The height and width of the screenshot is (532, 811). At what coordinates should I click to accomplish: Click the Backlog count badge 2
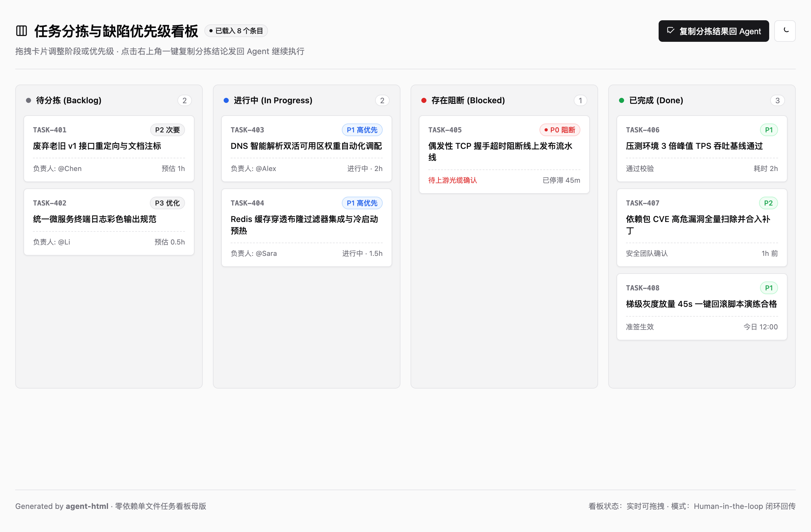[x=185, y=100]
